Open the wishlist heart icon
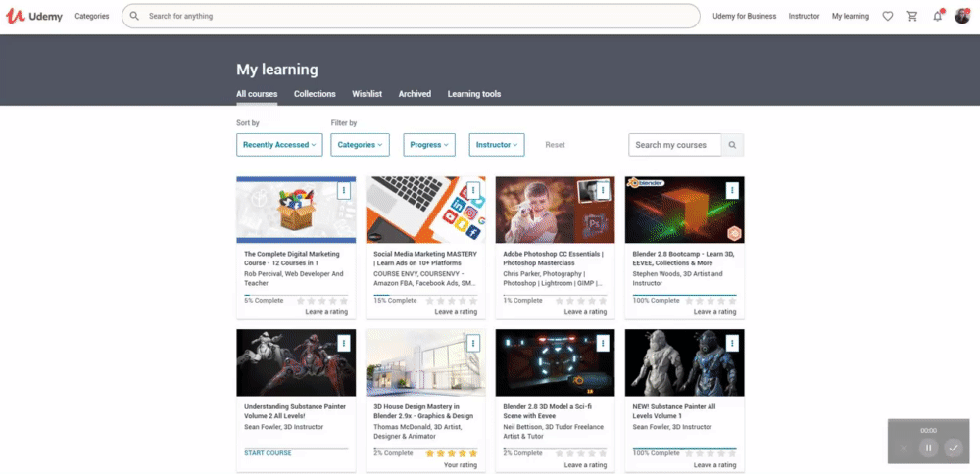 pos(888,17)
